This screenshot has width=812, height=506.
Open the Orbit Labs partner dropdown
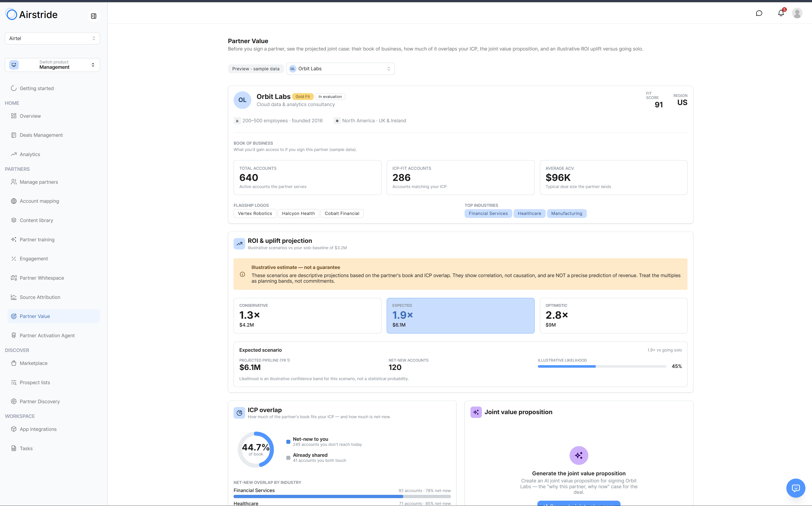click(341, 69)
